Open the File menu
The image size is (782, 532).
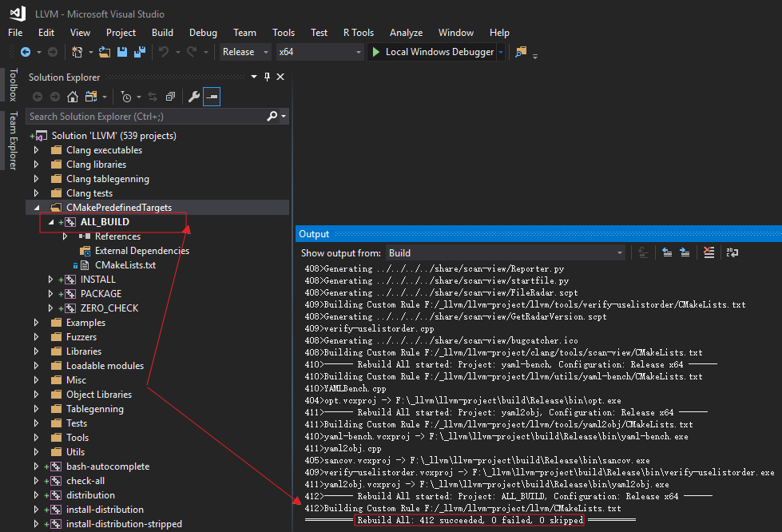pyautogui.click(x=15, y=33)
